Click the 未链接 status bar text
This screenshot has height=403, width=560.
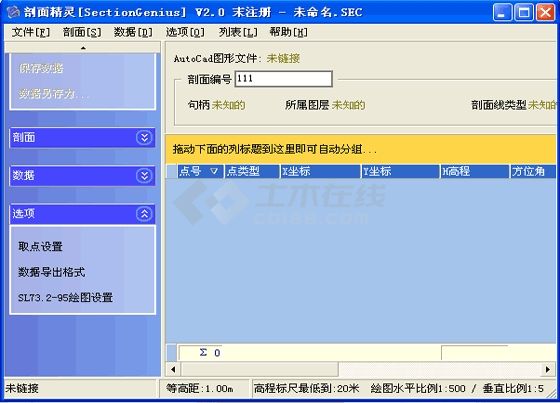click(x=22, y=388)
